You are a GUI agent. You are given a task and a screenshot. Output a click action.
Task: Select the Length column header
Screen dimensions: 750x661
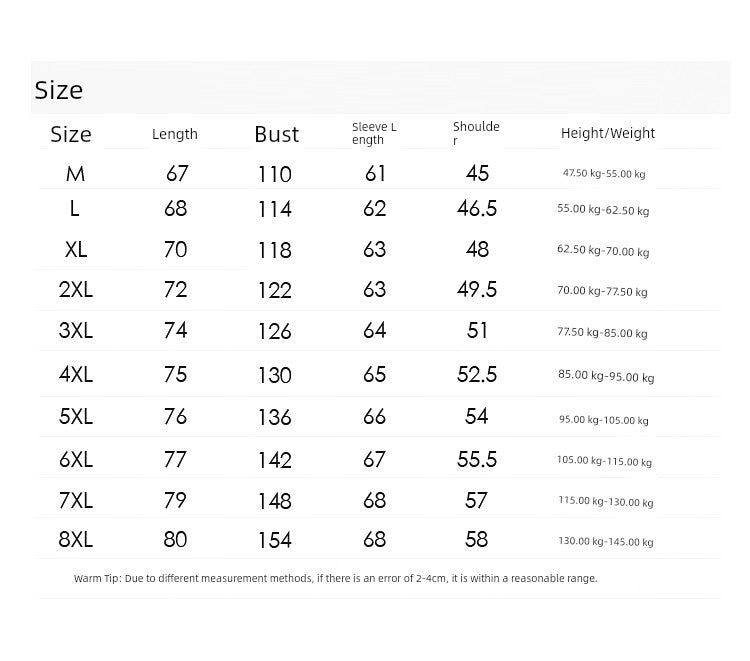175,134
